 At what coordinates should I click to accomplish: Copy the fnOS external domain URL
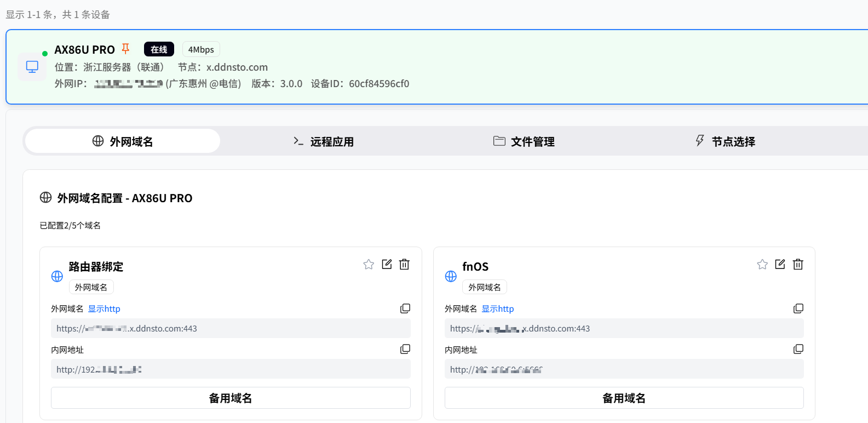[x=798, y=308]
